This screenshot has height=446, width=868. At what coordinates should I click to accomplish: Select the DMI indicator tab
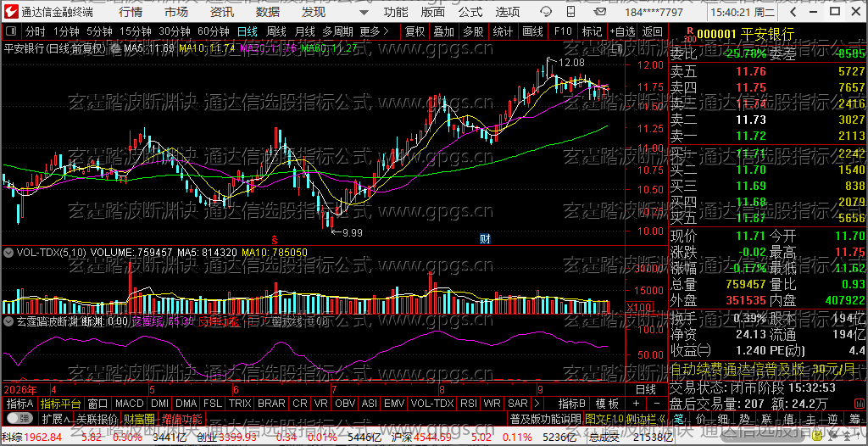click(160, 404)
